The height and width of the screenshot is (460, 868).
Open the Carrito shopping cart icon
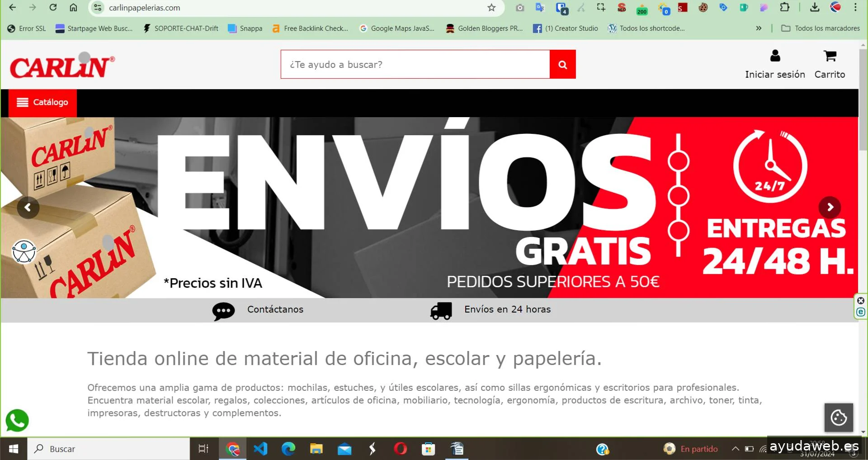pyautogui.click(x=830, y=56)
